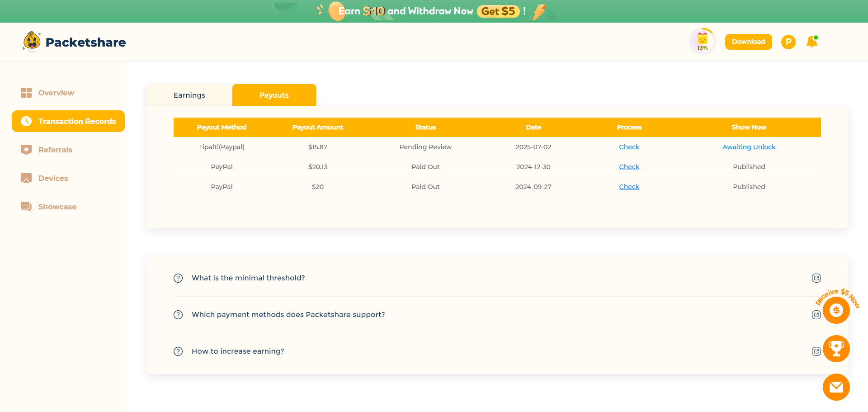Image resolution: width=868 pixels, height=412 pixels.
Task: Click question mark icon beside payment methods
Action: pos(178,315)
